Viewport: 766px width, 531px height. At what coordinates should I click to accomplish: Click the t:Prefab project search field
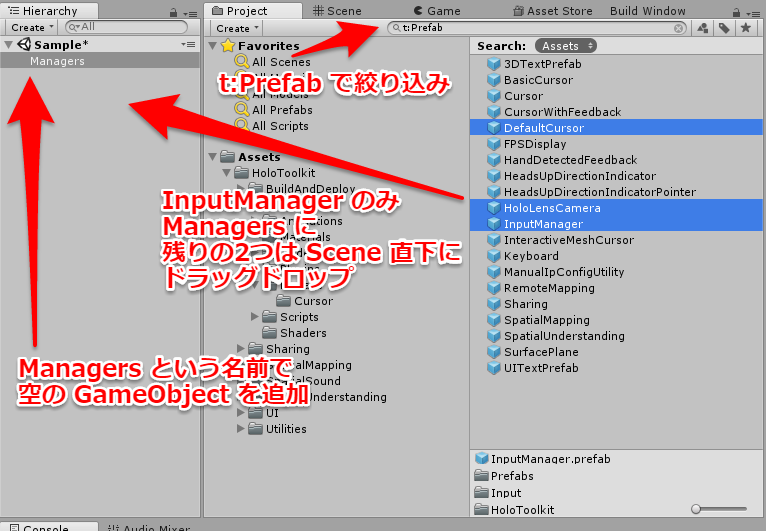(536, 28)
